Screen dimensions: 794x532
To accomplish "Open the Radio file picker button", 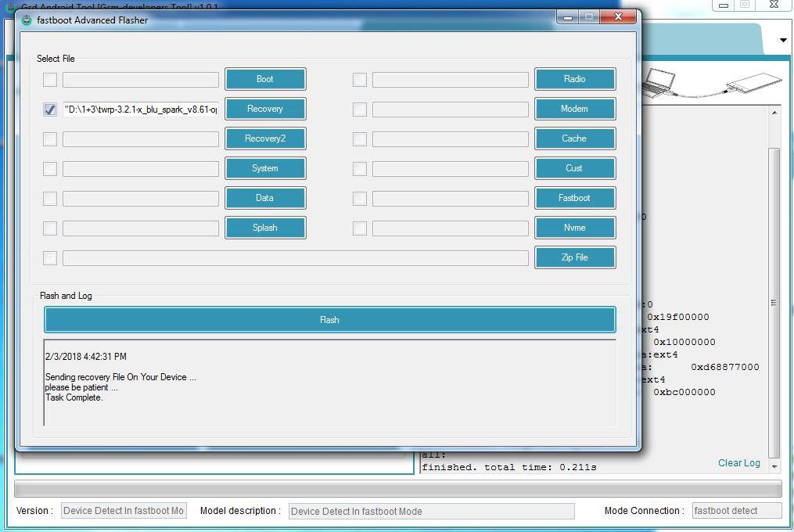I will (574, 79).
